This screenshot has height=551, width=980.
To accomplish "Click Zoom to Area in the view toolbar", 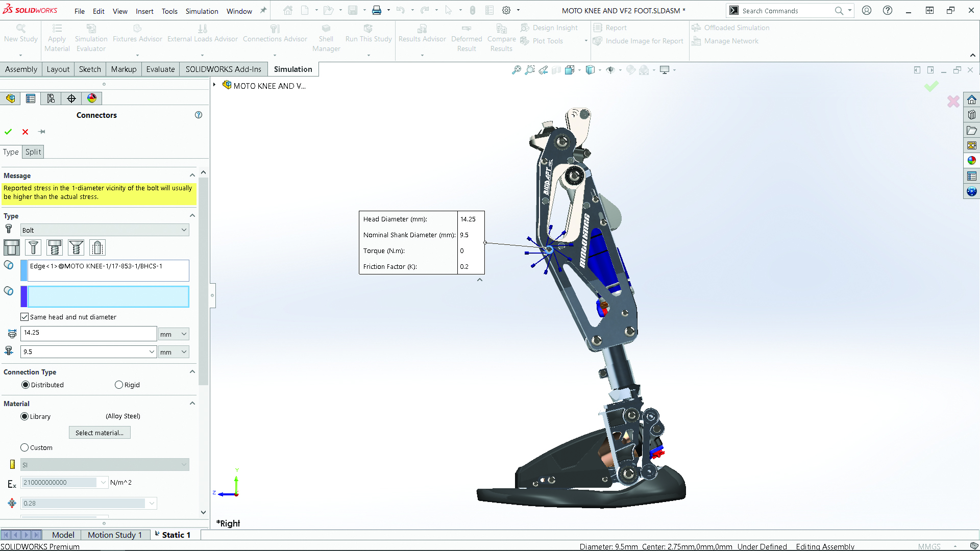I will click(530, 70).
